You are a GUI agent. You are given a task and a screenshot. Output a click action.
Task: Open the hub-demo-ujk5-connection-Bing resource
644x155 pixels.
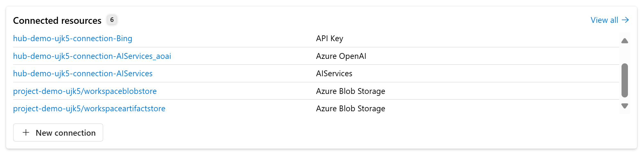(x=73, y=39)
